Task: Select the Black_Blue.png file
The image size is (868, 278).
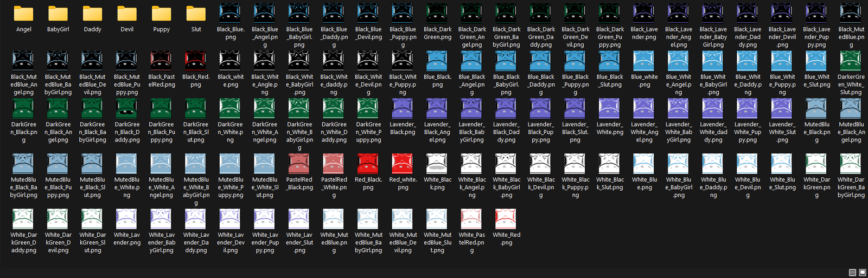Action: [230, 14]
